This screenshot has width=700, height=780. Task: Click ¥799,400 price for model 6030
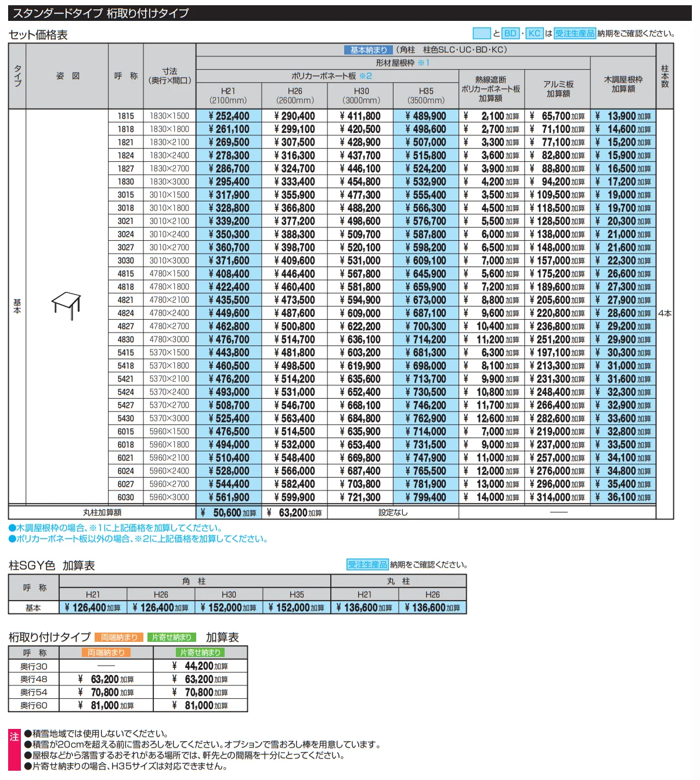[x=426, y=497]
